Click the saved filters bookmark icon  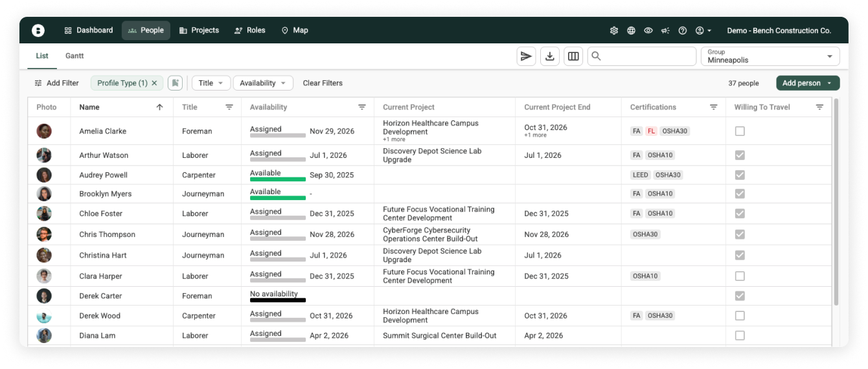coord(175,83)
